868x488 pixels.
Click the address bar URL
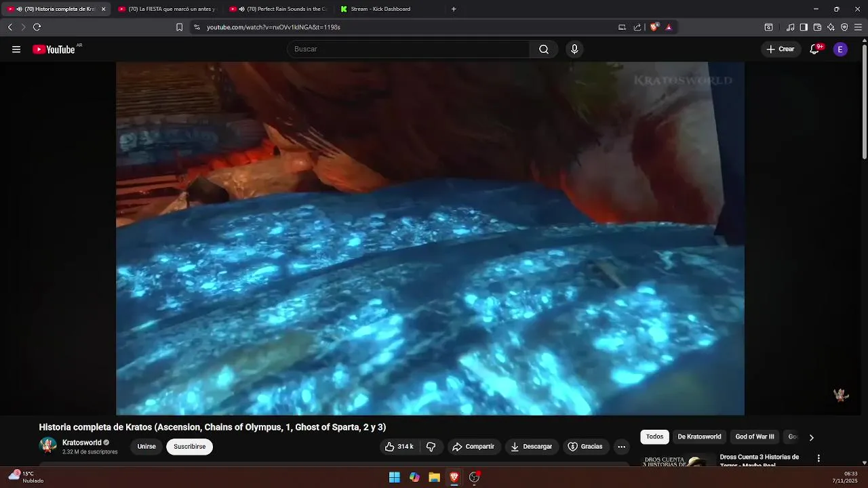tap(273, 27)
